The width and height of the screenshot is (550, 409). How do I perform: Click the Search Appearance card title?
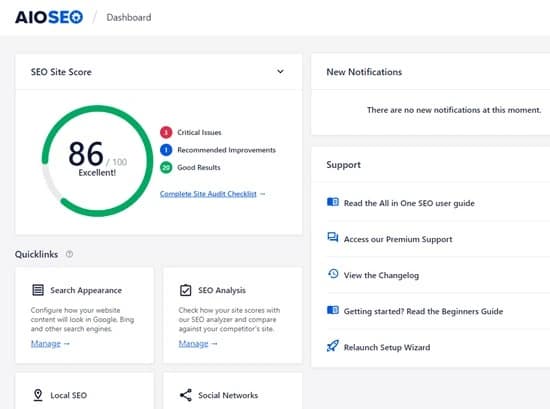point(86,290)
